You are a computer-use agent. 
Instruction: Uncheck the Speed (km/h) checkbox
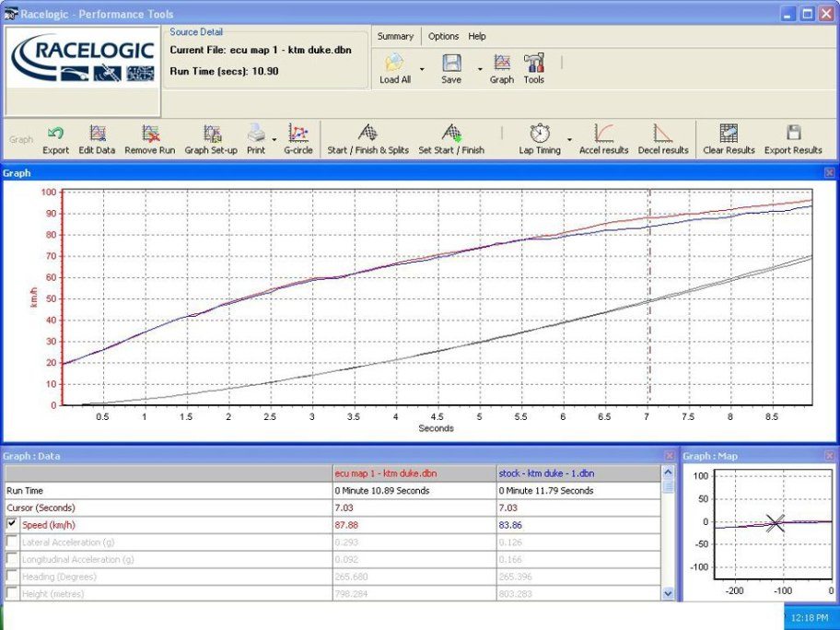[12, 524]
